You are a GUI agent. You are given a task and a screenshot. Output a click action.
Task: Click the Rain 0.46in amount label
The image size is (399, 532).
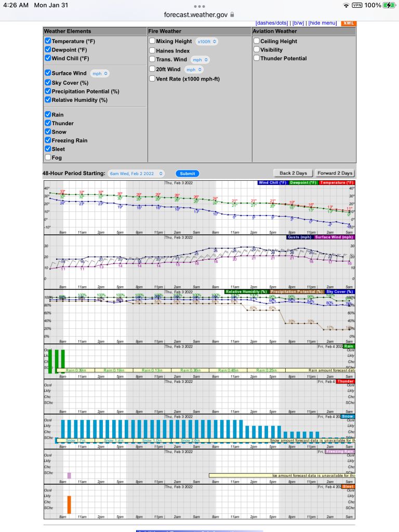(228, 370)
